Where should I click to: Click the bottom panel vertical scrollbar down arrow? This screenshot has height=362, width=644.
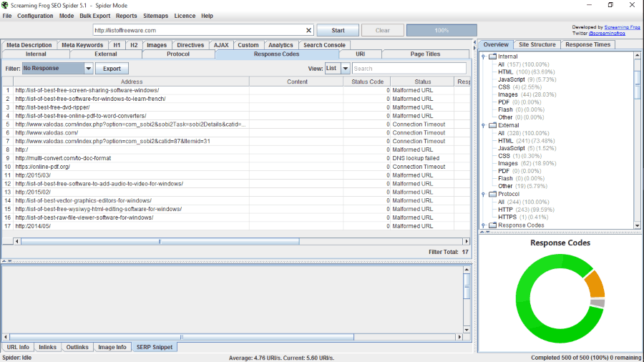tap(467, 330)
